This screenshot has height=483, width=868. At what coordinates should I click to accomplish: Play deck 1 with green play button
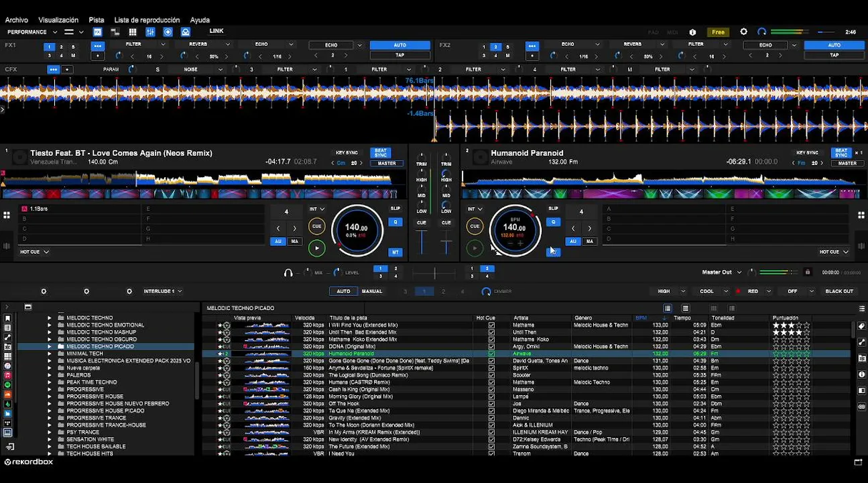[316, 248]
